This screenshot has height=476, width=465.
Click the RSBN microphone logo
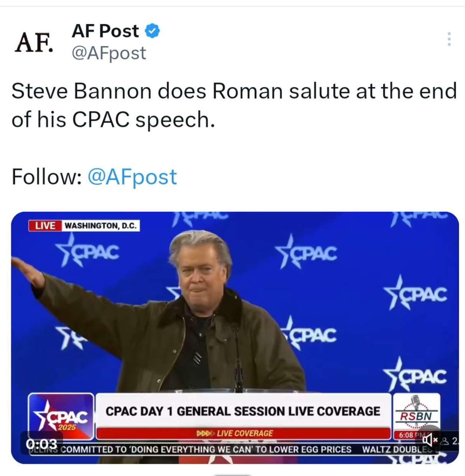click(x=416, y=411)
